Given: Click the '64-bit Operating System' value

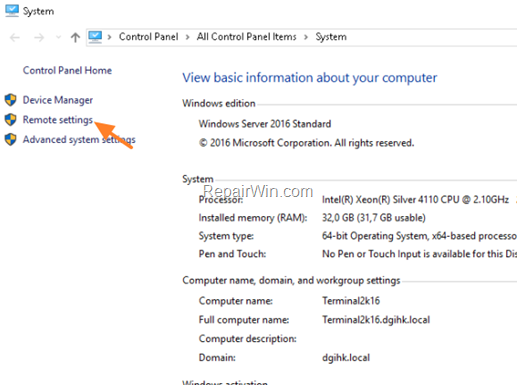Looking at the screenshot, I should coord(419,236).
